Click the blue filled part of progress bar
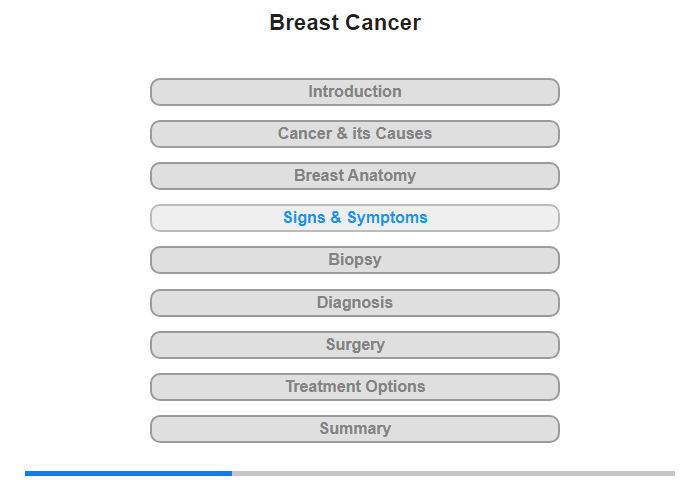 pos(129,473)
